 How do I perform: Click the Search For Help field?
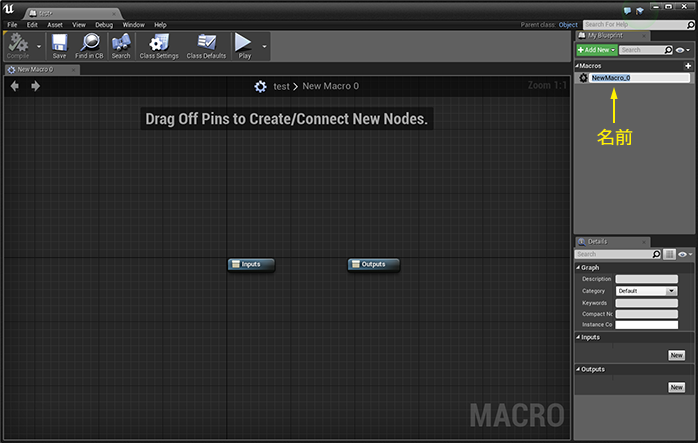click(634, 25)
